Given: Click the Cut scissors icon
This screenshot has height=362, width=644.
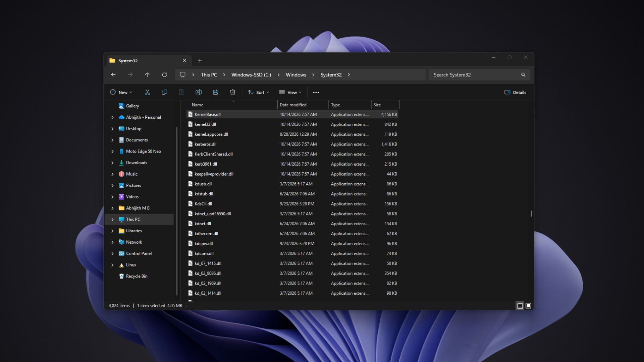Looking at the screenshot, I should tap(147, 92).
